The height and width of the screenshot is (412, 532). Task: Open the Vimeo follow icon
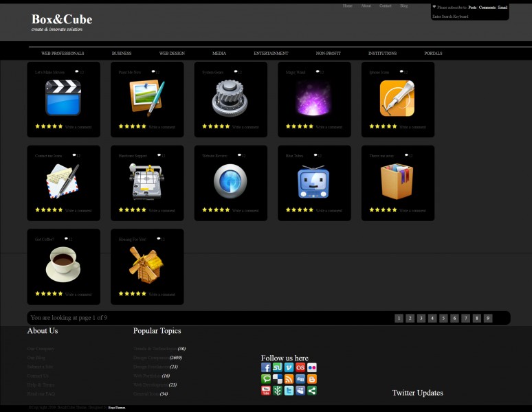coord(289,367)
